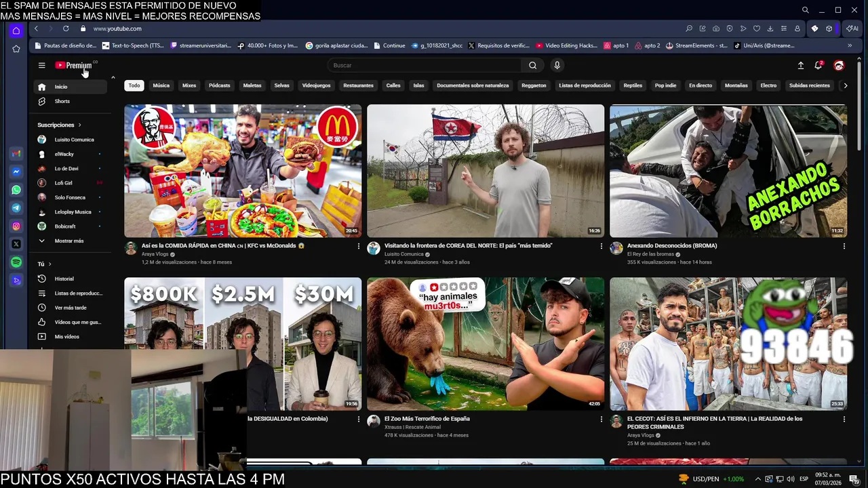Open options menu for Araya Vlogs KFC video

[359, 246]
